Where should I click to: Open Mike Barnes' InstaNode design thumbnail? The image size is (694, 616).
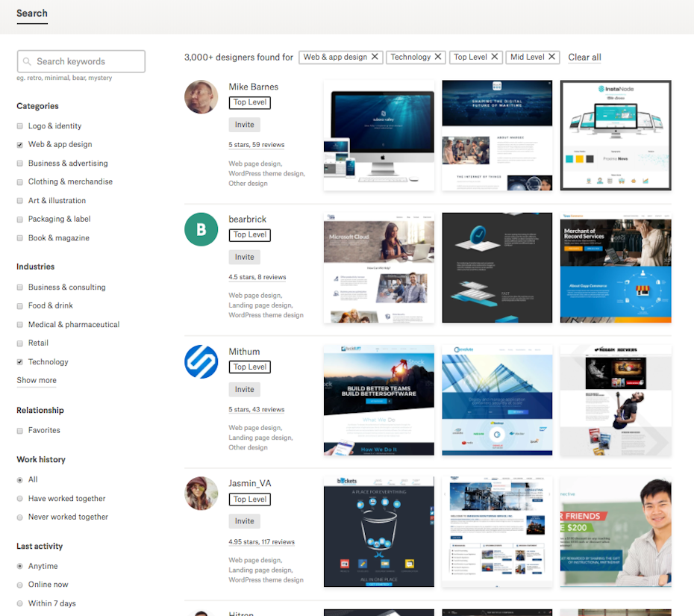(616, 135)
